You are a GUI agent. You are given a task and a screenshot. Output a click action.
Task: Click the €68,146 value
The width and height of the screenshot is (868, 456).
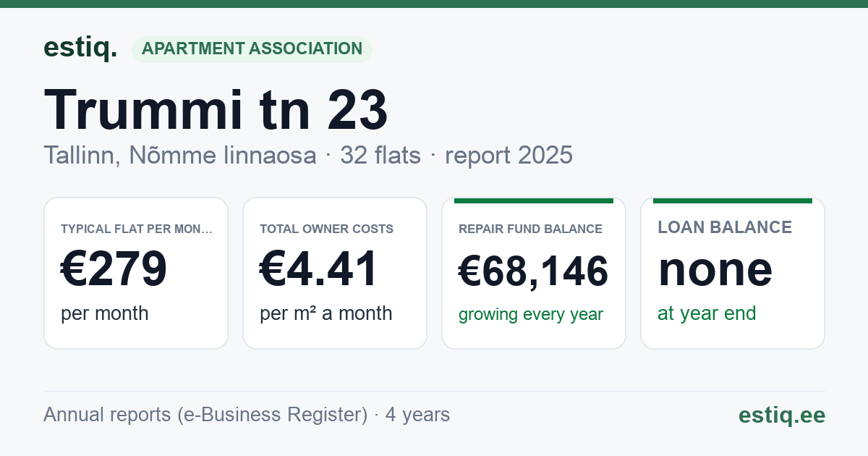tap(534, 271)
